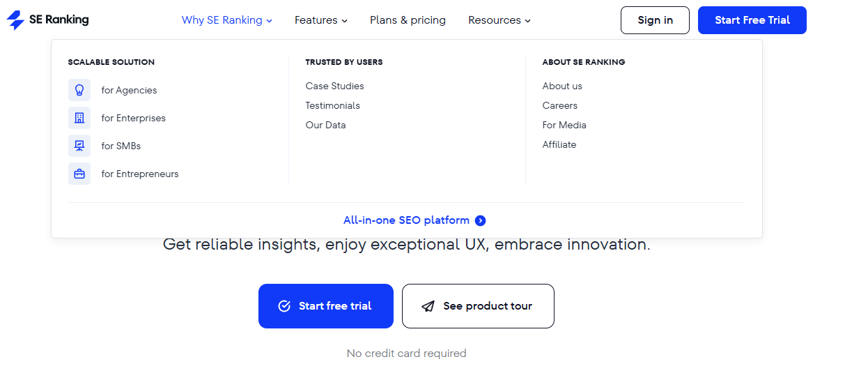The width and height of the screenshot is (868, 387).
Task: Click the SE Ranking logo icon
Action: [15, 20]
